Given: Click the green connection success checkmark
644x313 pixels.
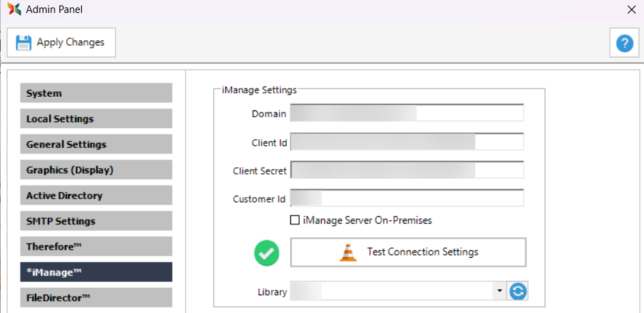Looking at the screenshot, I should (267, 252).
